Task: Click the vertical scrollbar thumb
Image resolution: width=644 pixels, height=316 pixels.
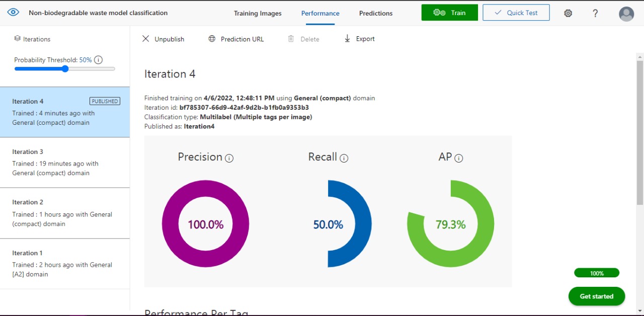Action: pos(640,132)
